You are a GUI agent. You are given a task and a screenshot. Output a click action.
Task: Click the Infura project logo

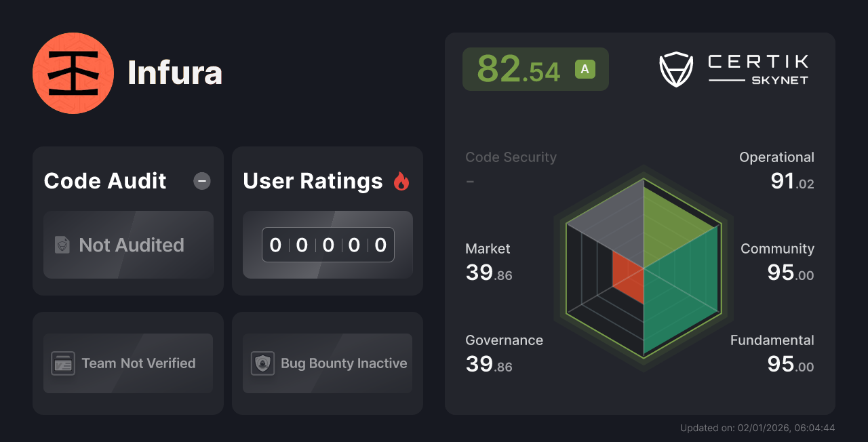[73, 73]
